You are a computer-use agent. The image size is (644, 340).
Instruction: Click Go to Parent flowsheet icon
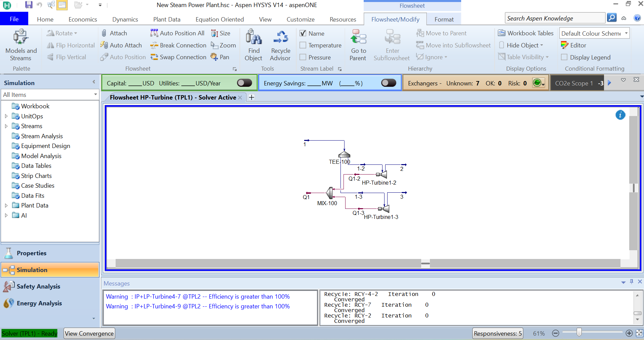click(358, 37)
